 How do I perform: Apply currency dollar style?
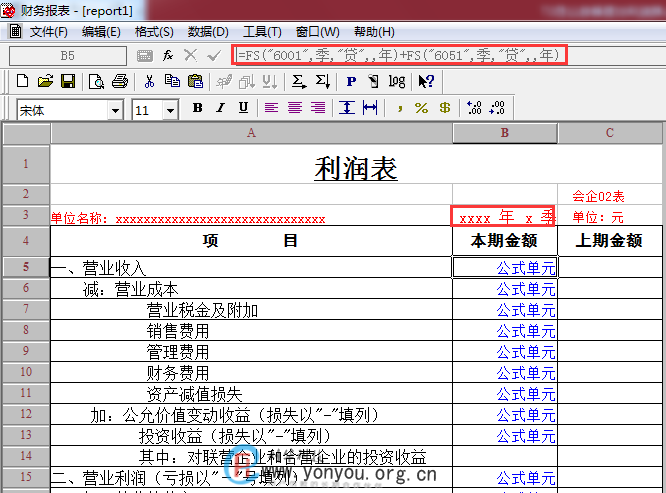click(x=445, y=107)
